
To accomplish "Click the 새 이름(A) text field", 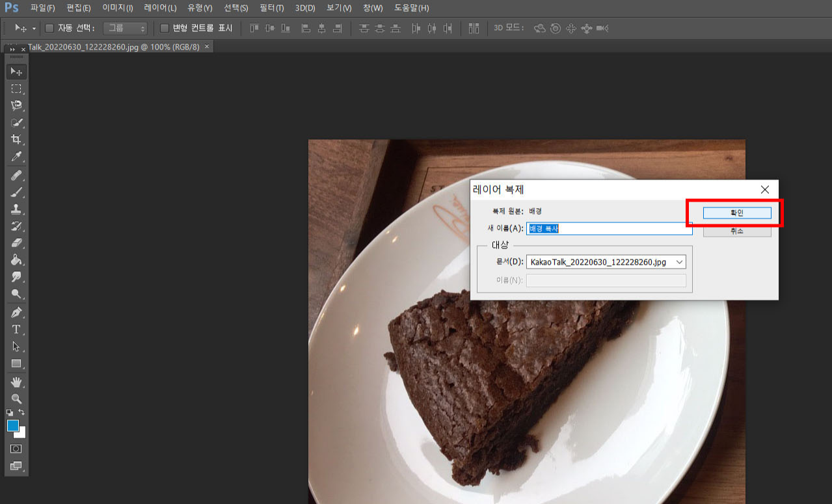I will coord(609,228).
